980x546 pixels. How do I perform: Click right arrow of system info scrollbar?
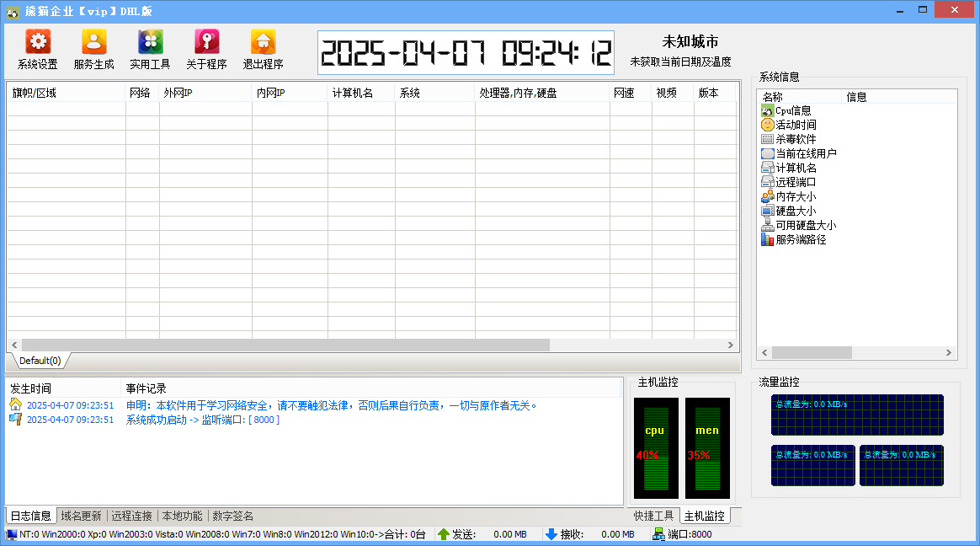pos(950,353)
